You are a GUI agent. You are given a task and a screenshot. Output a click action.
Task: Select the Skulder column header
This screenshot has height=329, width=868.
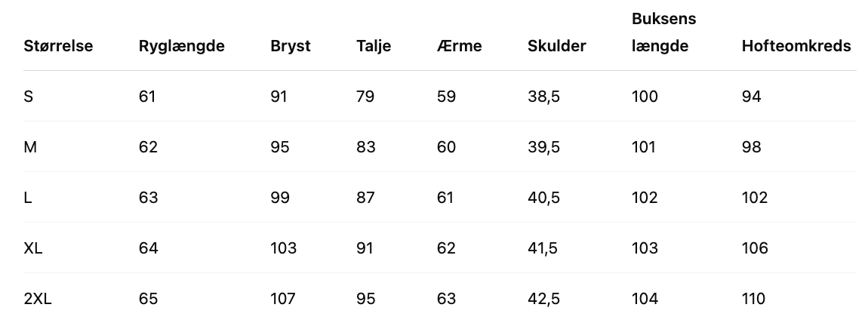click(556, 46)
